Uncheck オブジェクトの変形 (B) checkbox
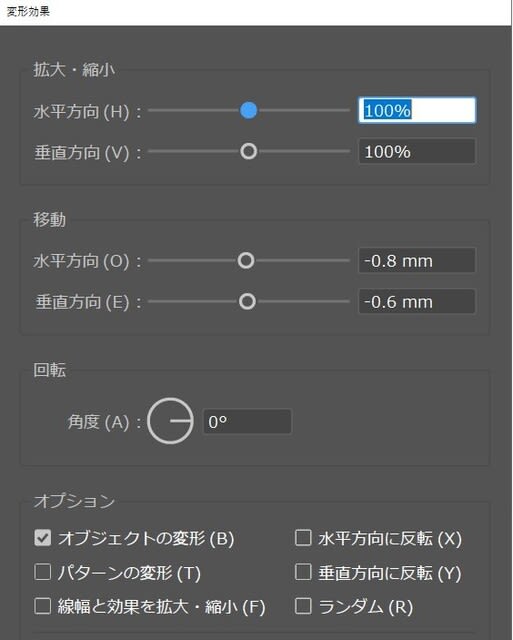This screenshot has width=513, height=640. click(x=43, y=538)
